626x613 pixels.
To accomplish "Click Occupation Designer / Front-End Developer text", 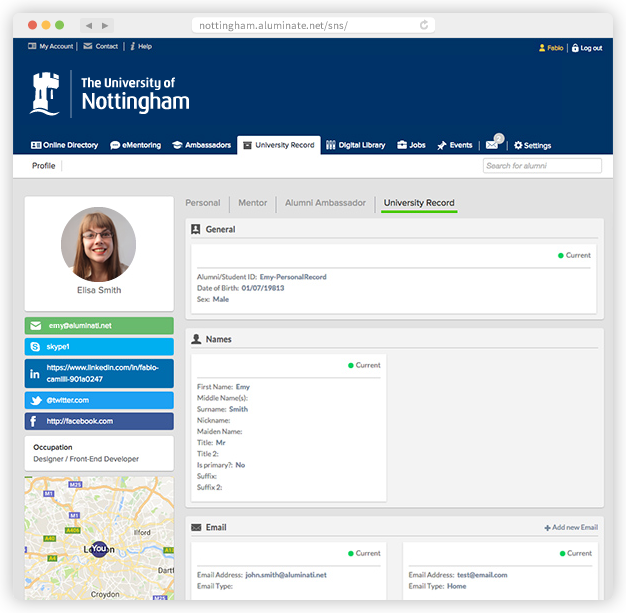I will (86, 459).
